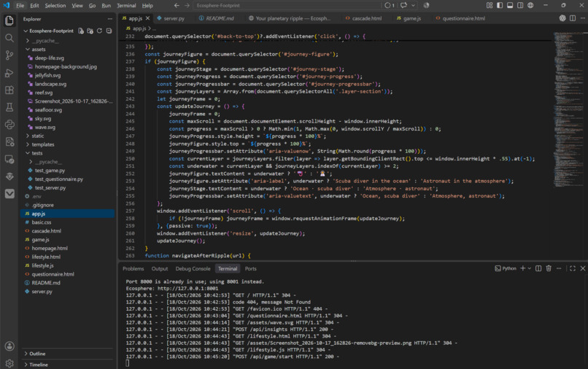Open the Debug Console panel tab
The width and height of the screenshot is (588, 369).
[193, 268]
